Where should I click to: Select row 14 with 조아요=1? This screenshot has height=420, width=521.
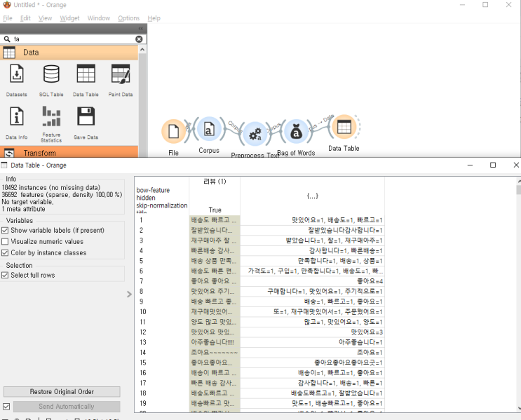pos(312,352)
